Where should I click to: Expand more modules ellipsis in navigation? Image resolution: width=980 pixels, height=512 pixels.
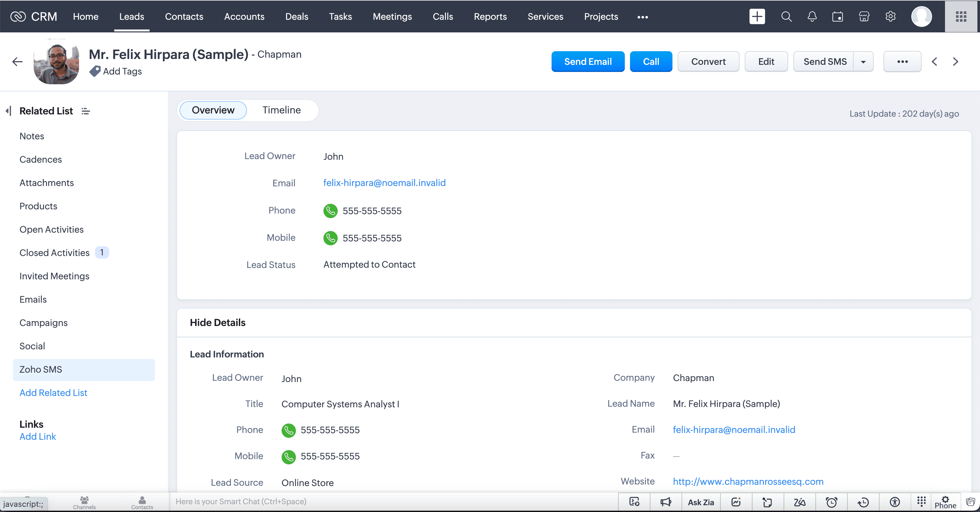(x=643, y=17)
